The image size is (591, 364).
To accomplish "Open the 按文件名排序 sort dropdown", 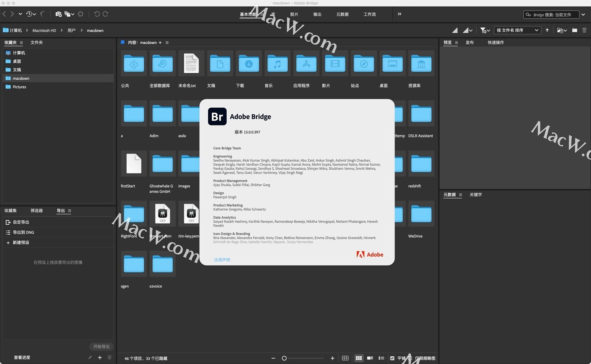I will click(x=517, y=30).
